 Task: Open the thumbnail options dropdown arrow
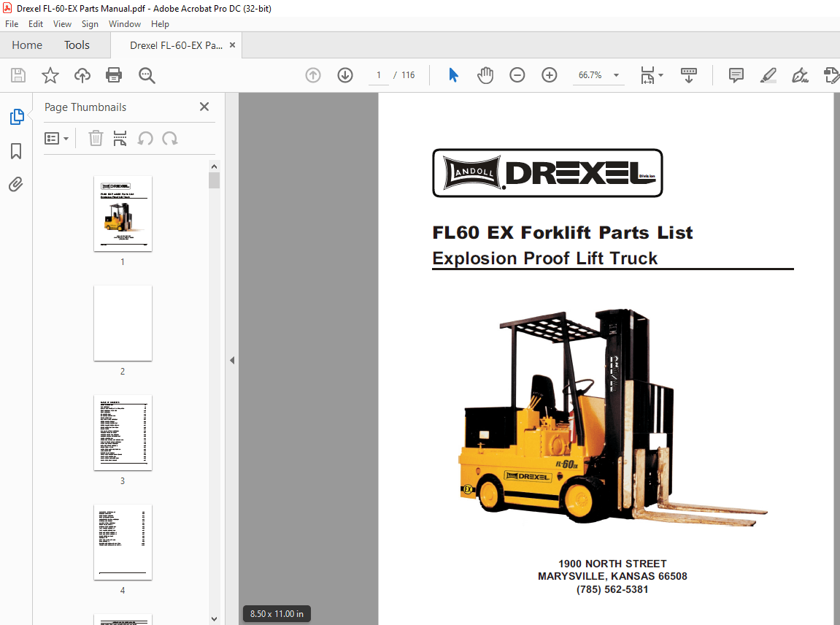point(66,138)
